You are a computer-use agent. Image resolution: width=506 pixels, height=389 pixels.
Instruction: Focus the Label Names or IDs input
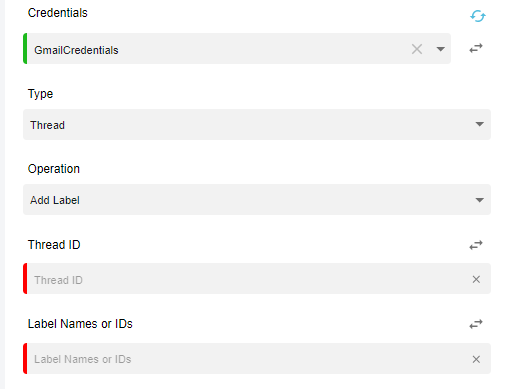click(247, 358)
